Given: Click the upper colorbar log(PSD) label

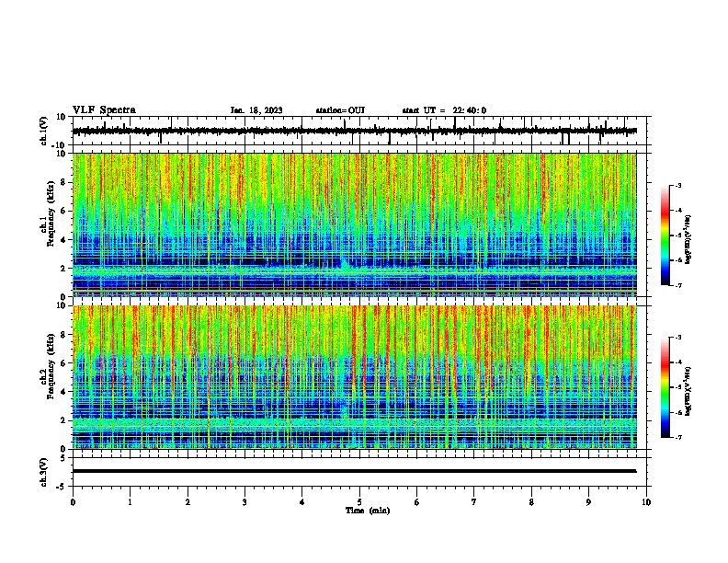Looking at the screenshot, I should point(688,239).
